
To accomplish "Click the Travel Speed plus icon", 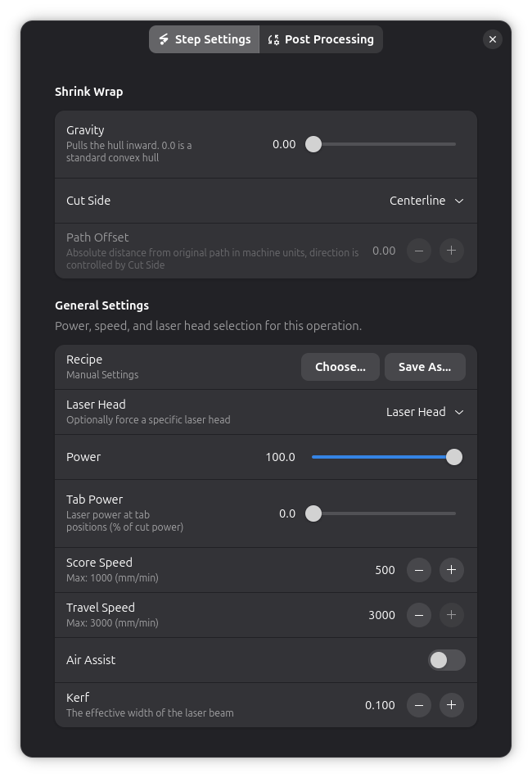I will tap(451, 615).
